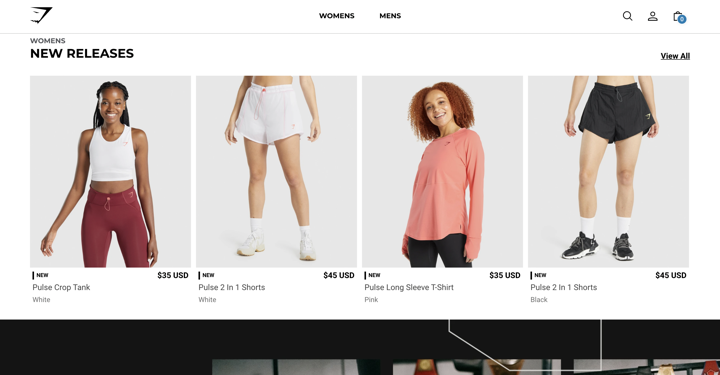720x375 pixels.
Task: Click the $45 USD price of black shorts
Action: coord(671,275)
